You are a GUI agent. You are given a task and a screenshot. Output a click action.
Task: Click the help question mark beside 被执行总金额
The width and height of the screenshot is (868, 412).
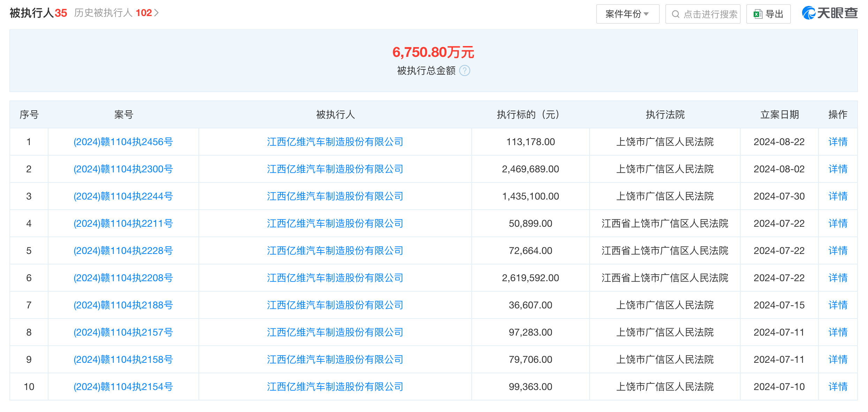(464, 71)
